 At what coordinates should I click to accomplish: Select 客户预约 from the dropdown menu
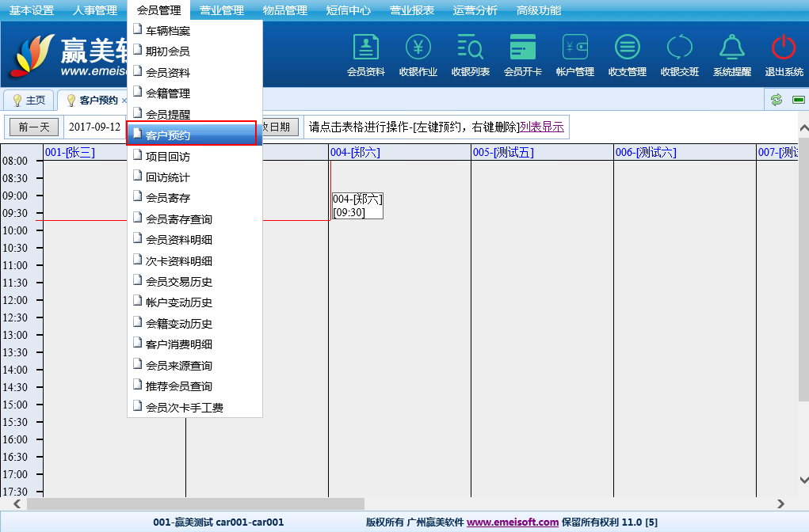191,135
